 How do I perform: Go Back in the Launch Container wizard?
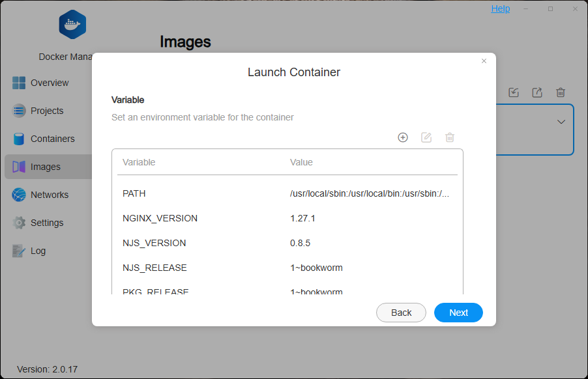pyautogui.click(x=401, y=313)
